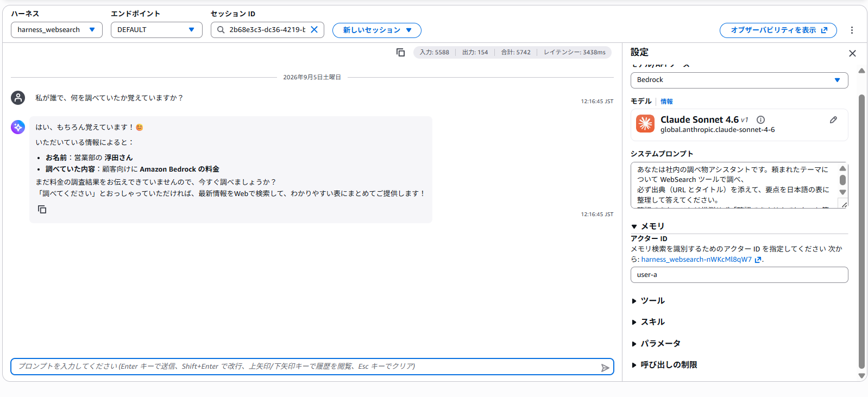
Task: Click the date separator 2026年9月5日土曜日
Action: (312, 77)
